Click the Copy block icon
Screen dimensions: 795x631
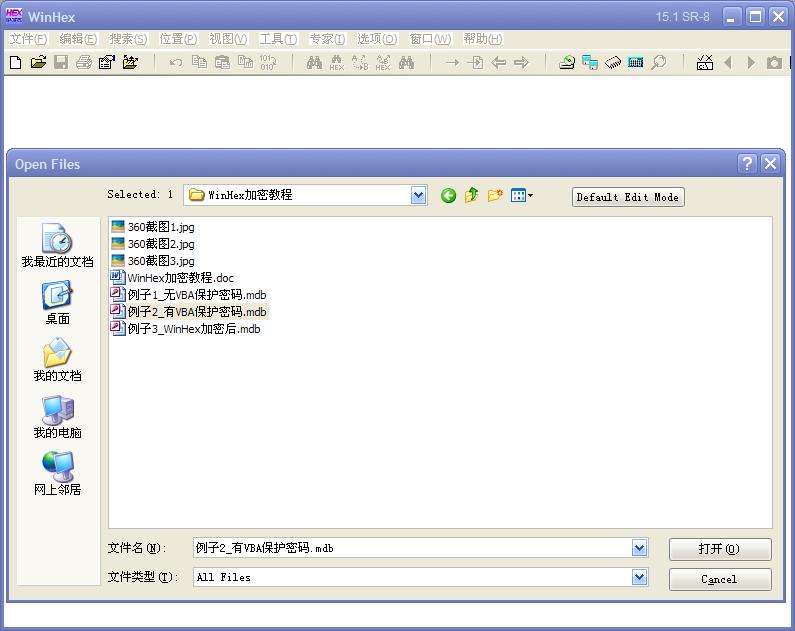(x=199, y=62)
